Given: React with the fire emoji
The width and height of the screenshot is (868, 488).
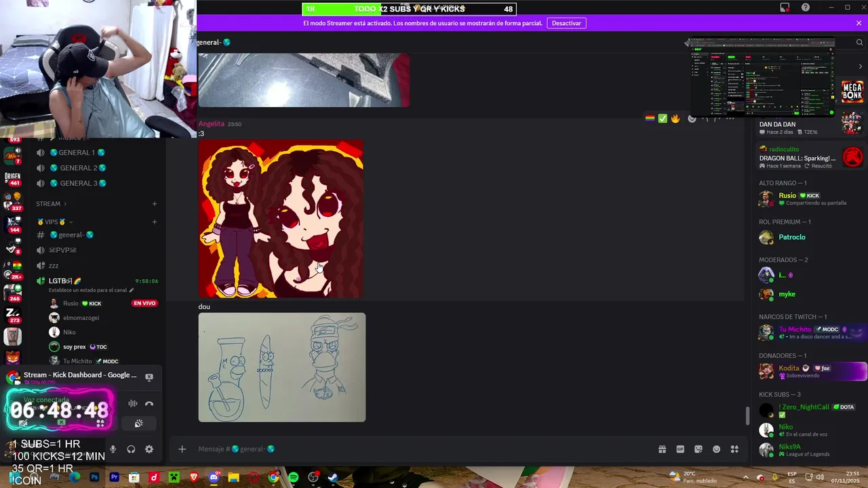Looking at the screenshot, I should pos(675,119).
